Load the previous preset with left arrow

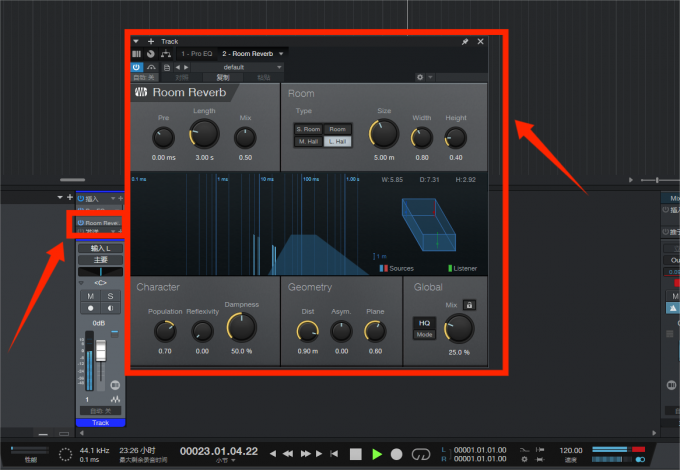coord(177,67)
